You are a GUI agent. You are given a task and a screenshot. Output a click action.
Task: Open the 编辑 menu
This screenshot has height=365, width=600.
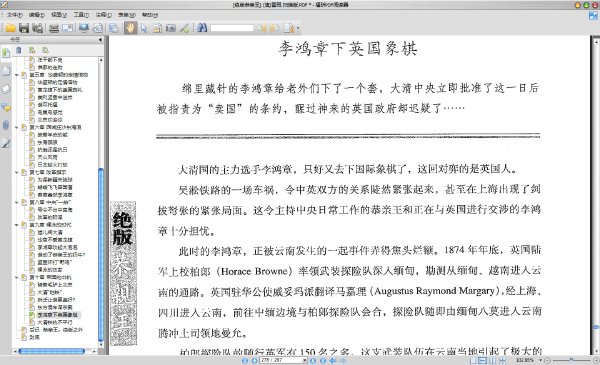pyautogui.click(x=37, y=15)
